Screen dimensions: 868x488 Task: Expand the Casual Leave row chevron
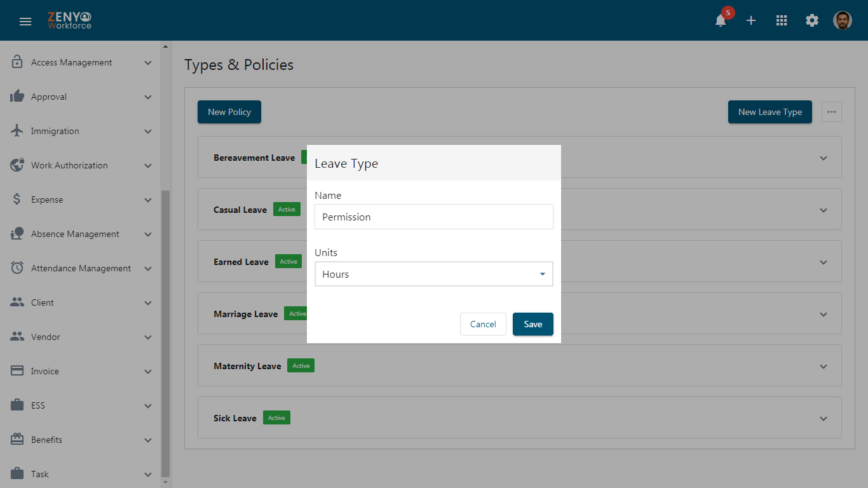coord(824,210)
